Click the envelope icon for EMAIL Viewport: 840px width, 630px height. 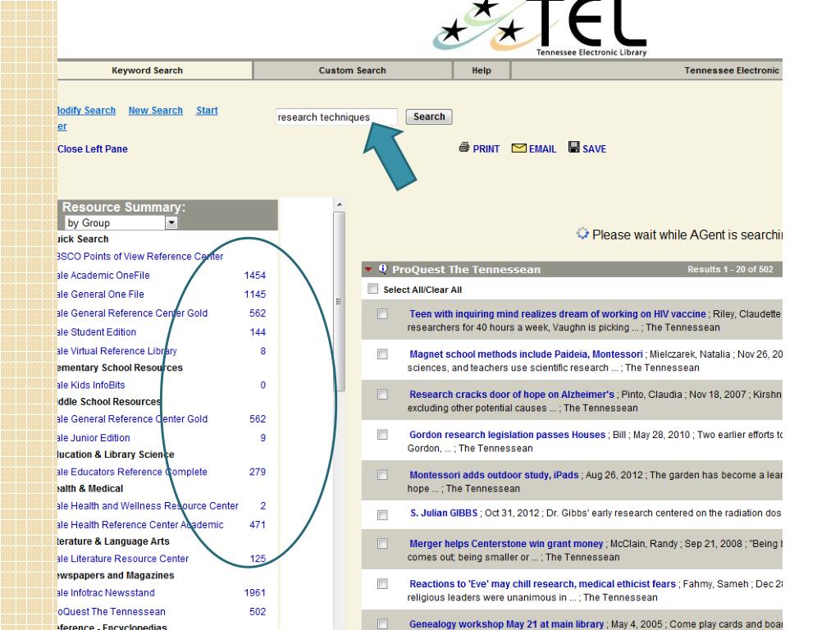click(518, 148)
